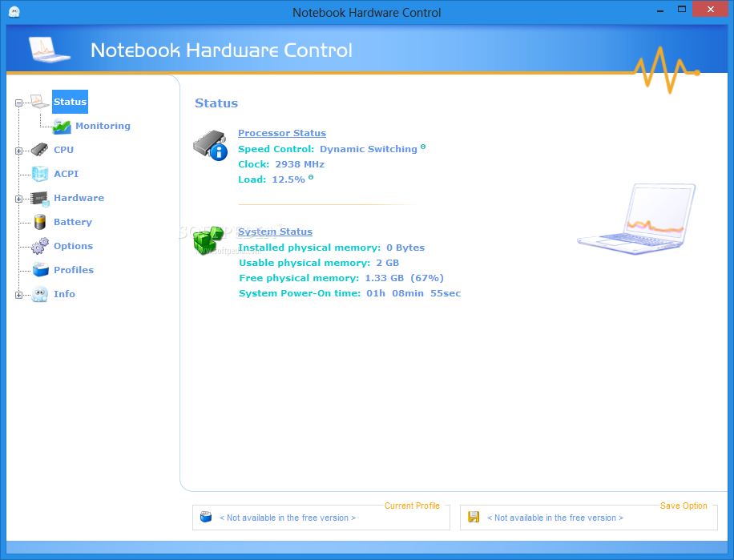
Task: Open the Battery section
Action: click(73, 222)
